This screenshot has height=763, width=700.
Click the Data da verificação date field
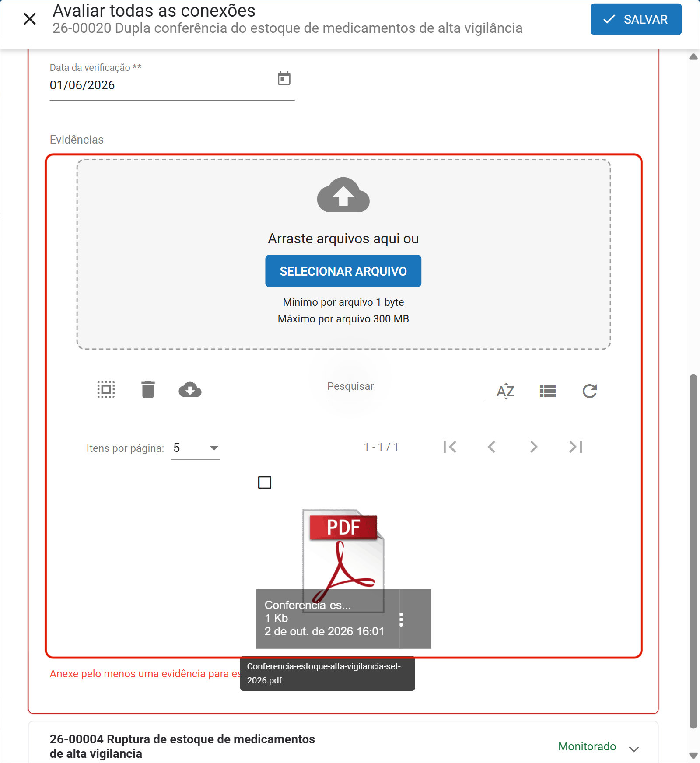pos(172,85)
